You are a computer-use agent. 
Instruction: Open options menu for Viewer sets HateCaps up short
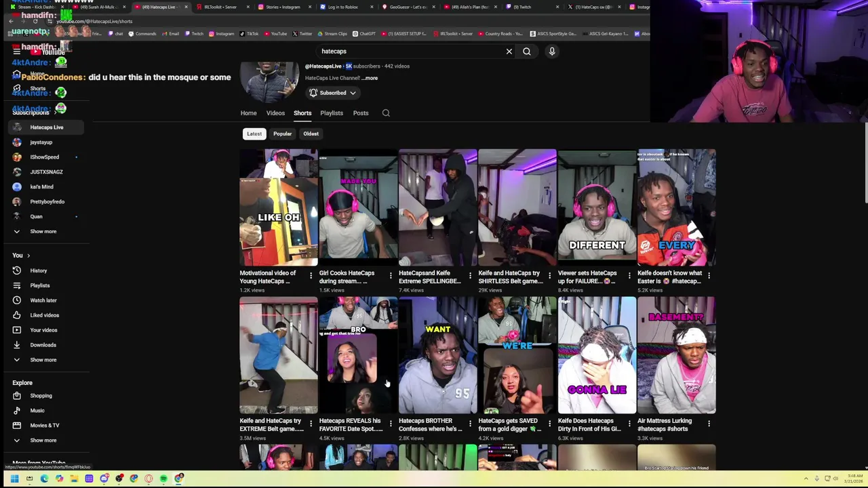pyautogui.click(x=629, y=276)
